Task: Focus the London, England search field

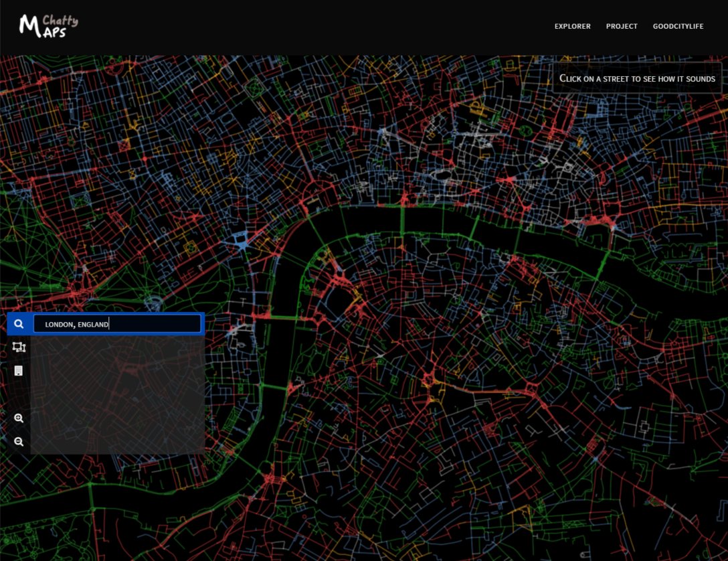Action: pos(118,324)
